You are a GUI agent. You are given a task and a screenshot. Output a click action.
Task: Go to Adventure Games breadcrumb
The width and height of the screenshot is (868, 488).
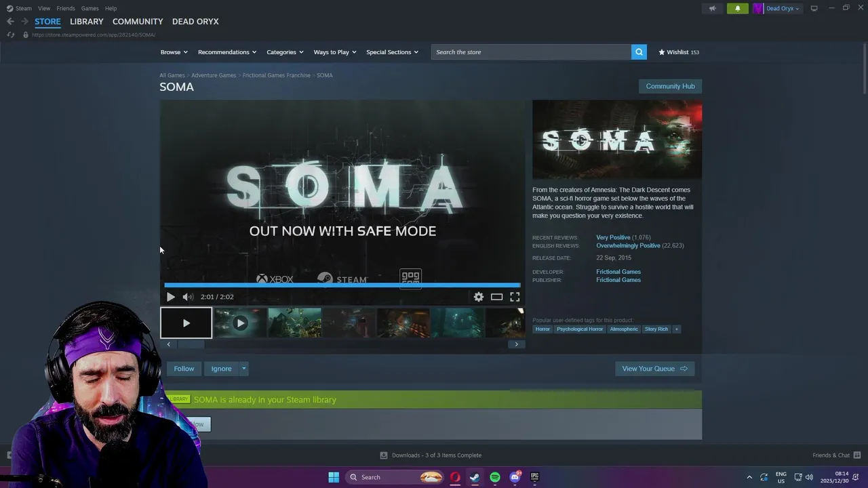[x=214, y=75]
